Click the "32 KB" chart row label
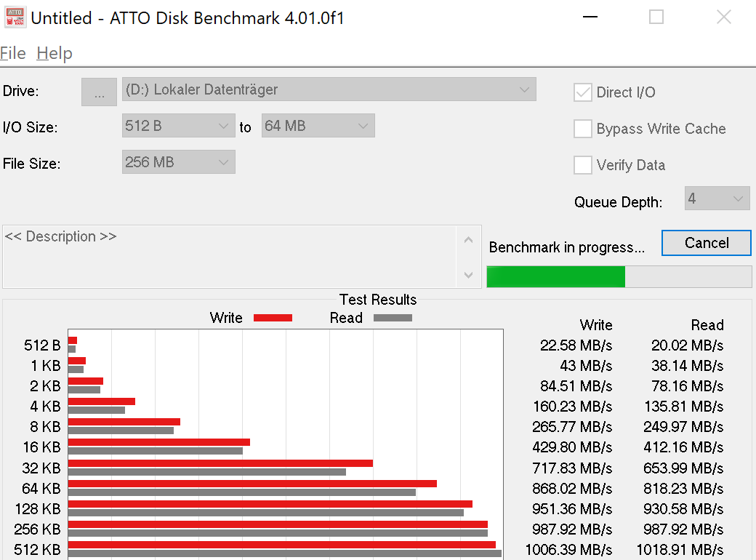756x560 pixels. tap(41, 468)
